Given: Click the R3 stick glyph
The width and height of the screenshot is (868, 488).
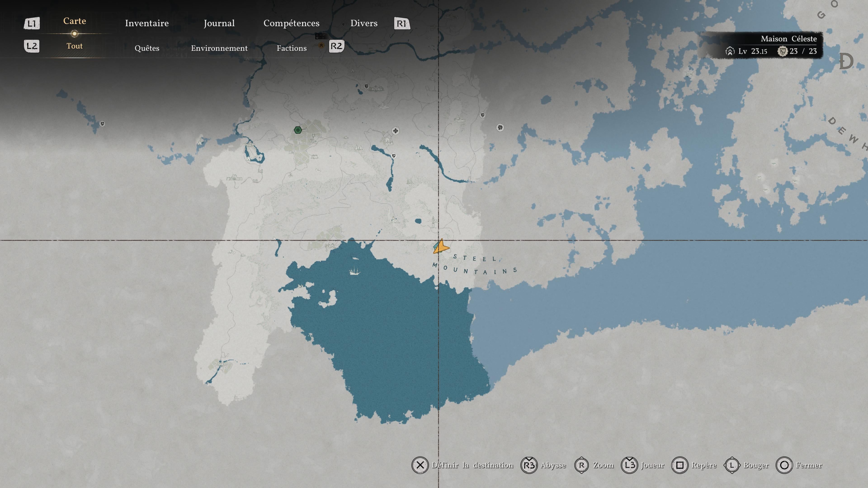Looking at the screenshot, I should tap(529, 465).
